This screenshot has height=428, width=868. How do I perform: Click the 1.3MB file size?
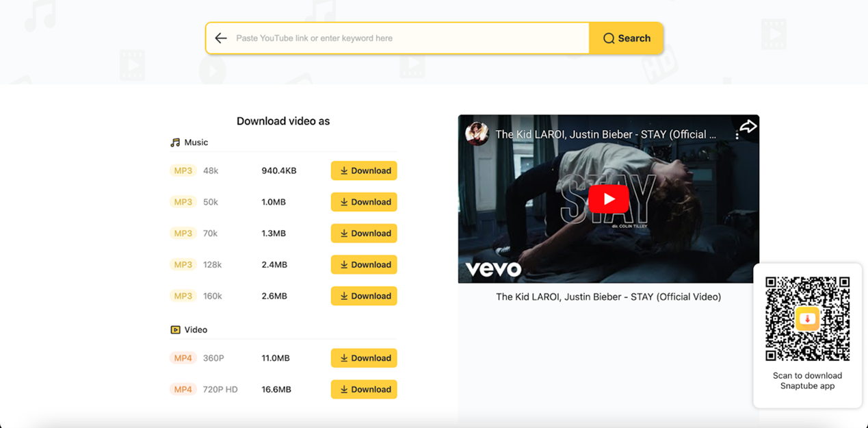click(274, 234)
